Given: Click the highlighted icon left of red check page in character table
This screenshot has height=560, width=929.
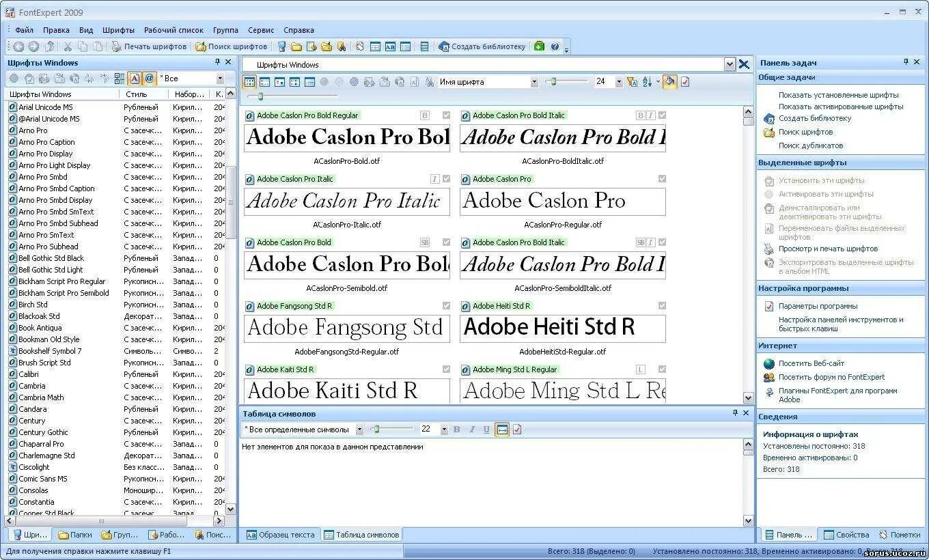Looking at the screenshot, I should tap(502, 430).
